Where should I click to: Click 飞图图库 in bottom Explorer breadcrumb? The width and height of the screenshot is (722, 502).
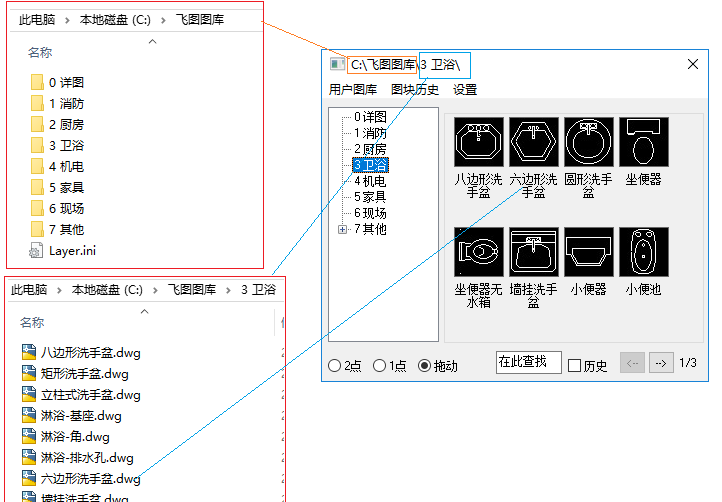(192, 290)
